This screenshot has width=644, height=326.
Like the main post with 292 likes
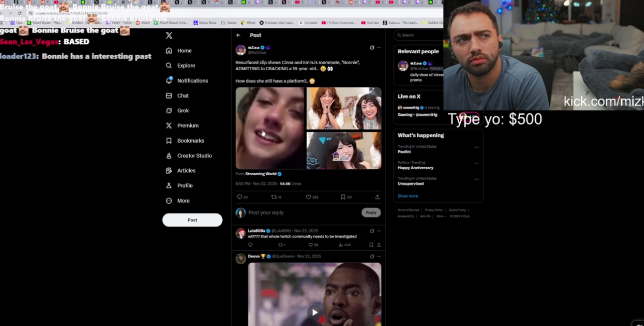point(312,197)
